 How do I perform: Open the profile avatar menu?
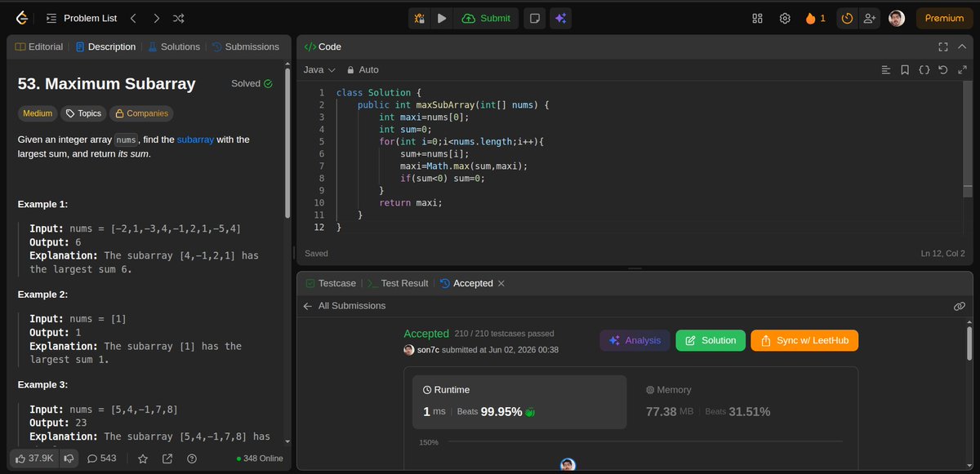[897, 18]
